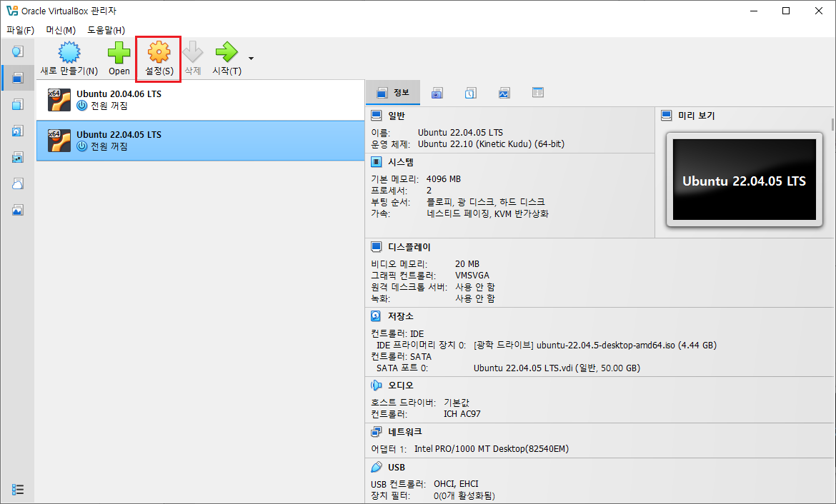This screenshot has height=504, width=836.
Task: Click the graphics controller value VMSVGA
Action: click(x=472, y=276)
